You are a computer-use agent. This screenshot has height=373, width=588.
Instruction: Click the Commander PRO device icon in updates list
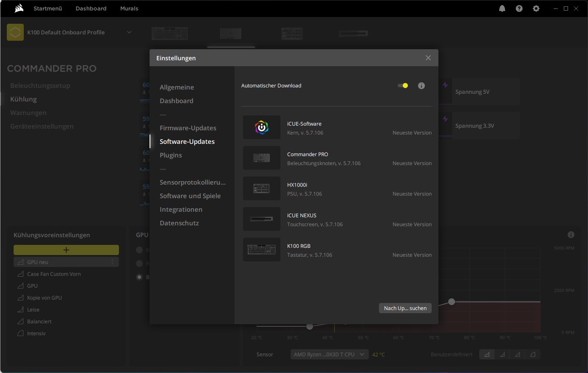point(262,158)
